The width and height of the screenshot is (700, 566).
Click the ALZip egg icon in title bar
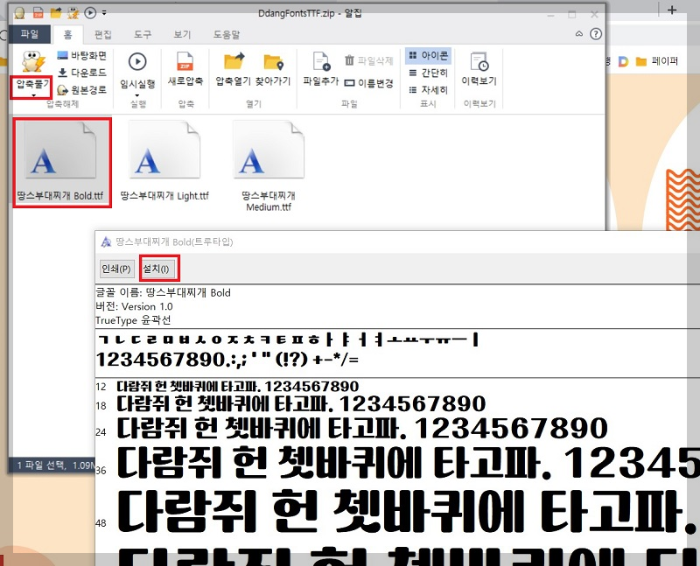[19, 13]
